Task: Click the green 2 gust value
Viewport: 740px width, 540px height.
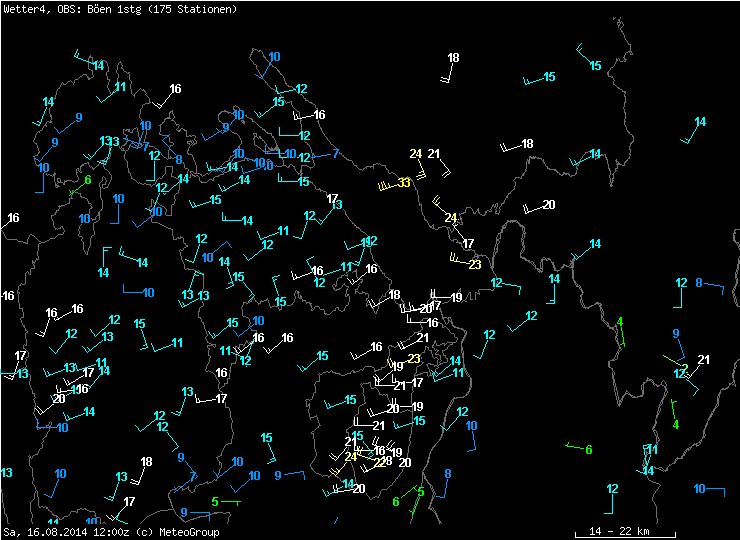Action: (685, 367)
